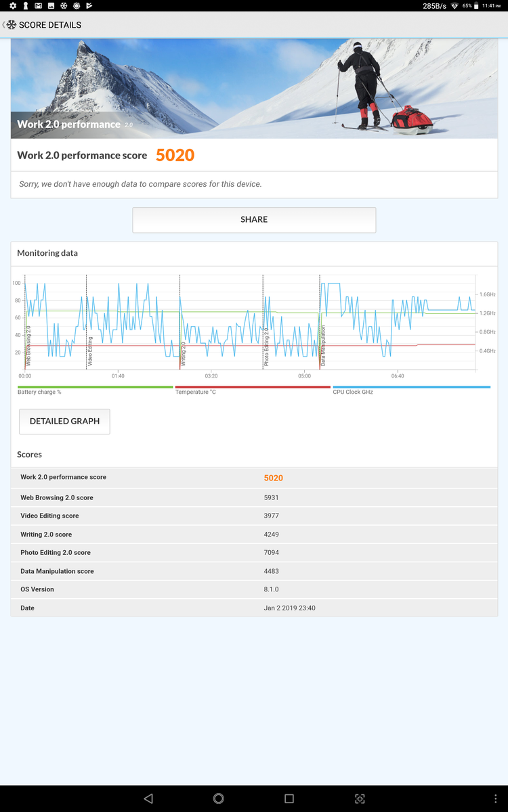Select the Video Editing score row
The height and width of the screenshot is (812, 508).
(x=254, y=516)
